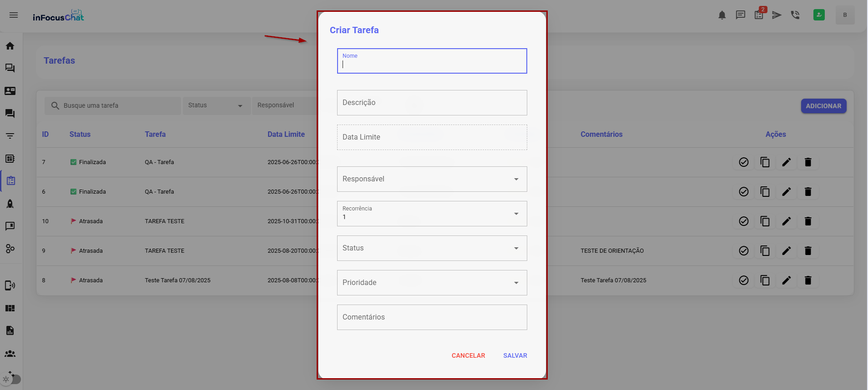Open the hamburger menu icon

(x=14, y=15)
